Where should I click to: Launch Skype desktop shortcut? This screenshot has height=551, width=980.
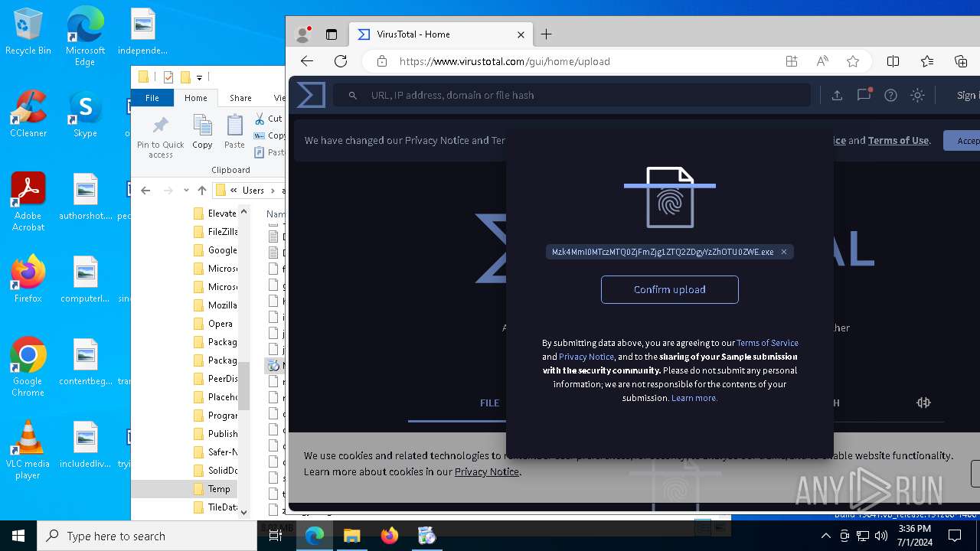85,114
